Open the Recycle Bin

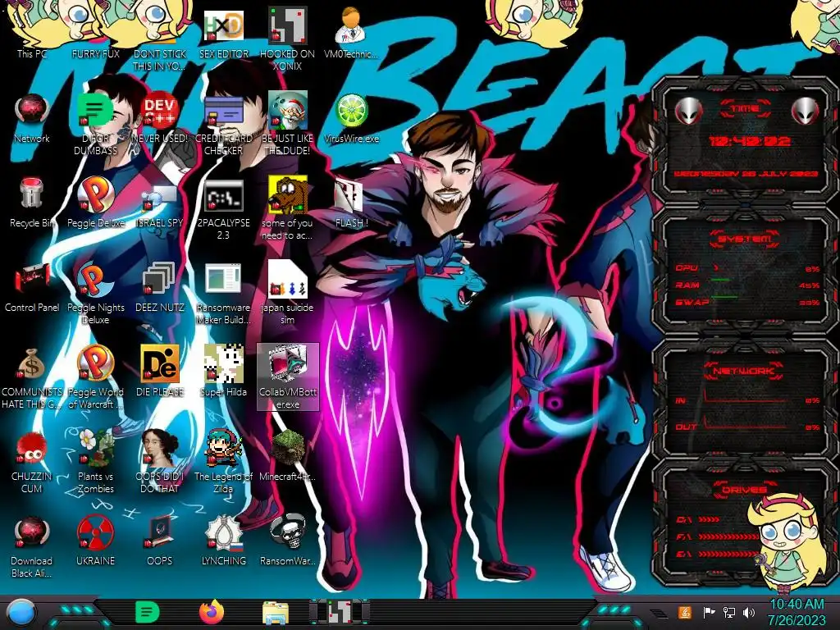32,203
